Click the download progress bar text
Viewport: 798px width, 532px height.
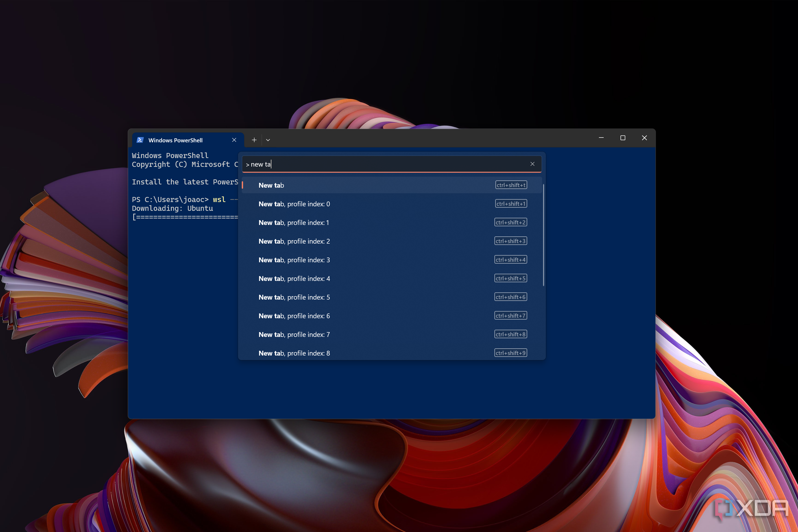pyautogui.click(x=185, y=217)
